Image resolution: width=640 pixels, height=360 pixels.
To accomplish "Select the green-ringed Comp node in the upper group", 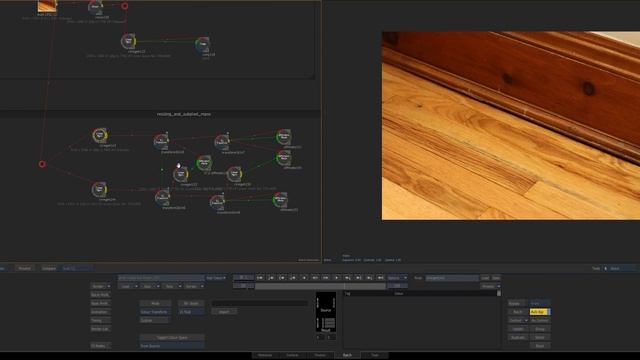I will (x=202, y=44).
